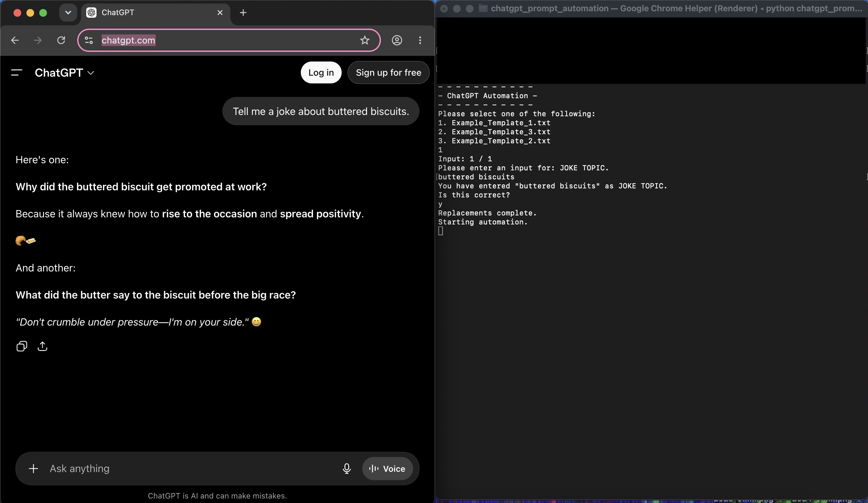Click the forward navigation arrow in Chrome
The width and height of the screenshot is (868, 503).
click(x=38, y=40)
